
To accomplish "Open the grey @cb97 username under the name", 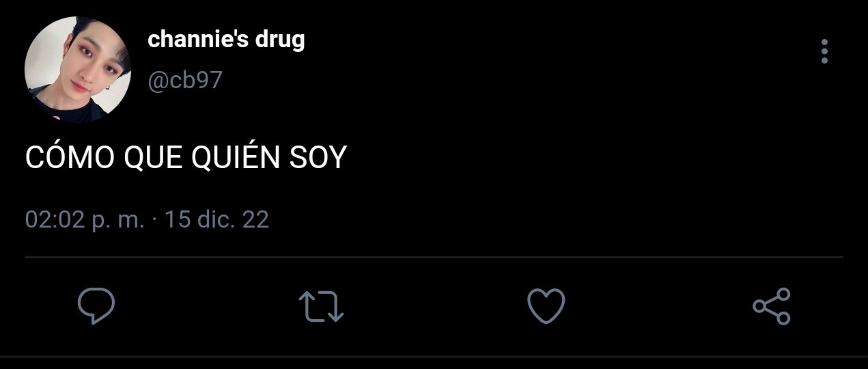I will tap(185, 81).
